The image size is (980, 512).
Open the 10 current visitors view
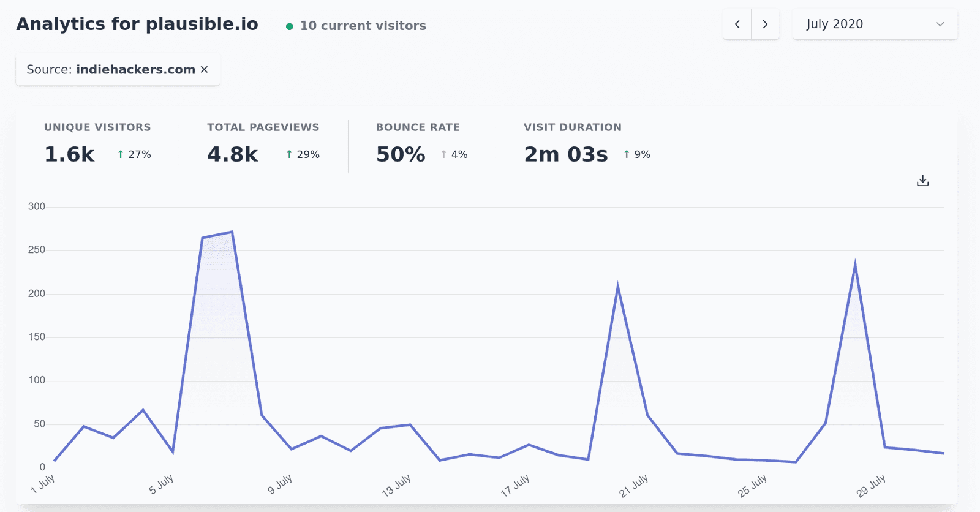tap(362, 26)
